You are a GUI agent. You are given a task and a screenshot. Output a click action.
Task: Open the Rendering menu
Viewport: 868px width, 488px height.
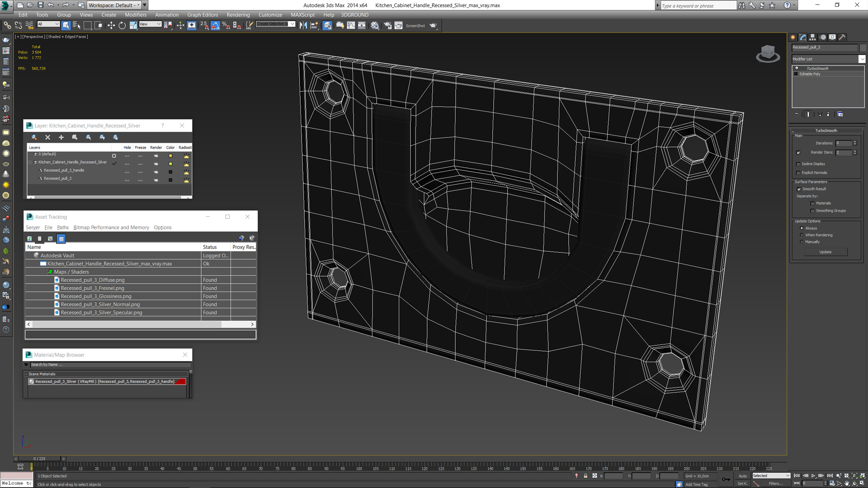click(238, 15)
